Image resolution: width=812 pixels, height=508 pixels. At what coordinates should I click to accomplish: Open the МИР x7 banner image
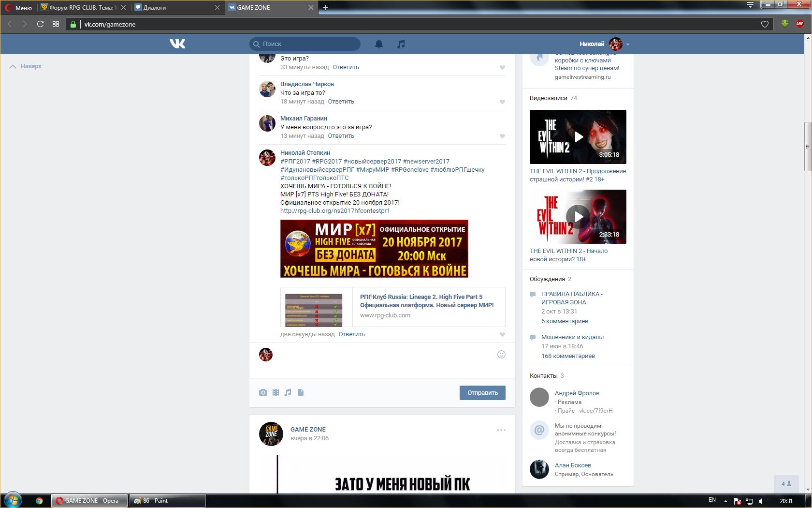374,249
